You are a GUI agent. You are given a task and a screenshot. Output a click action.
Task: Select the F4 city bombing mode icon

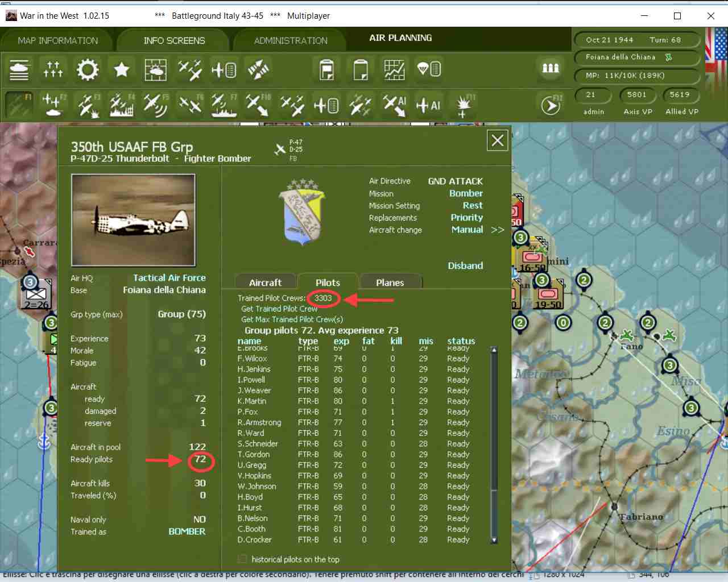122,105
